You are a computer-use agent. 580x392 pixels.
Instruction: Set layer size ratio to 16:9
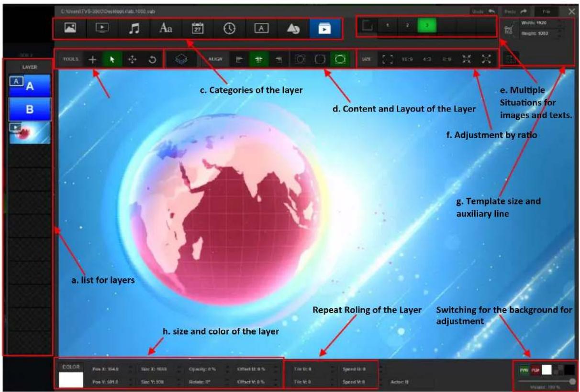click(407, 60)
